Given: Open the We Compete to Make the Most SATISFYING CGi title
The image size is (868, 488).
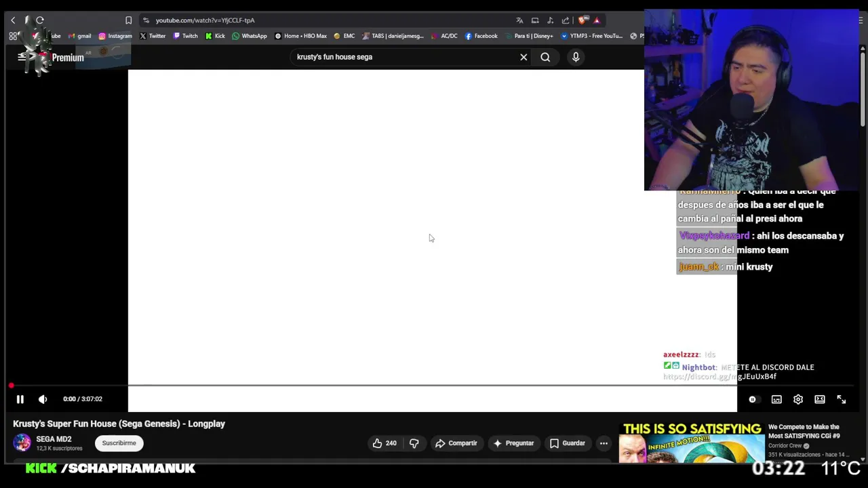Looking at the screenshot, I should pos(804,432).
